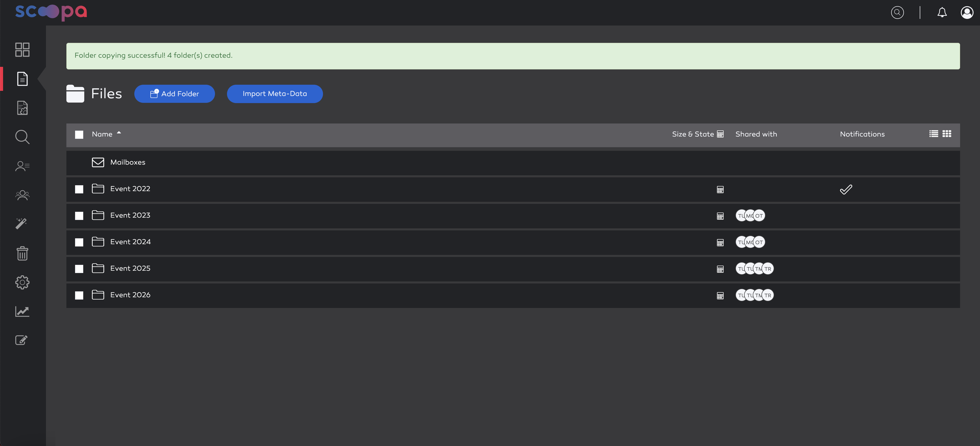Click the folder copying success message
This screenshot has width=980, height=446.
513,56
